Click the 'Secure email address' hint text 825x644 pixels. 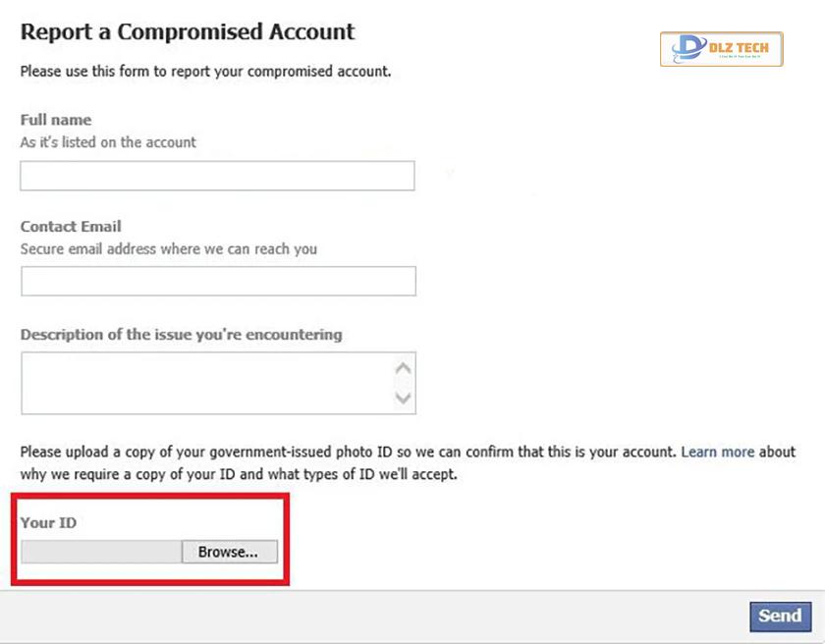tap(168, 248)
